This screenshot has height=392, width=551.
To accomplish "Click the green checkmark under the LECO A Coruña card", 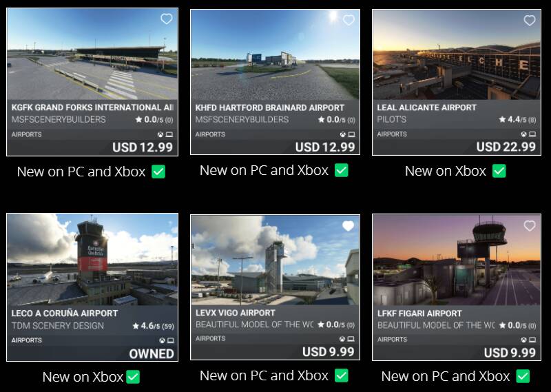I will coord(133,377).
